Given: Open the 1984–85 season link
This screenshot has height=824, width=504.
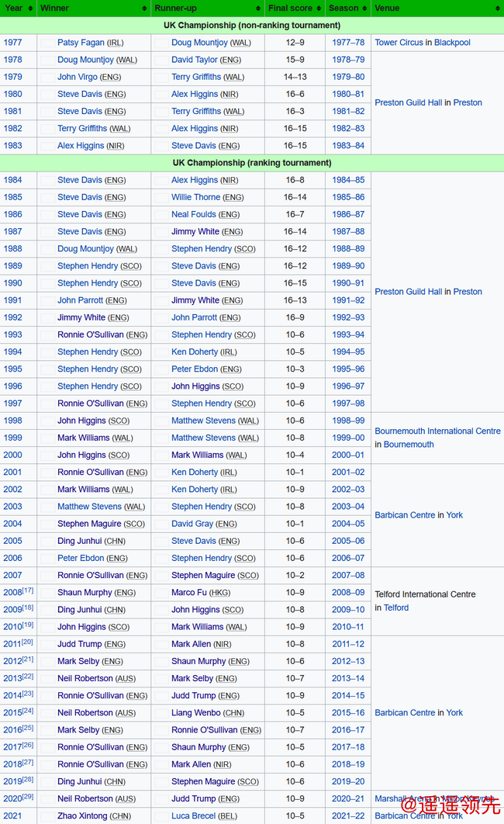Looking at the screenshot, I should (x=348, y=180).
